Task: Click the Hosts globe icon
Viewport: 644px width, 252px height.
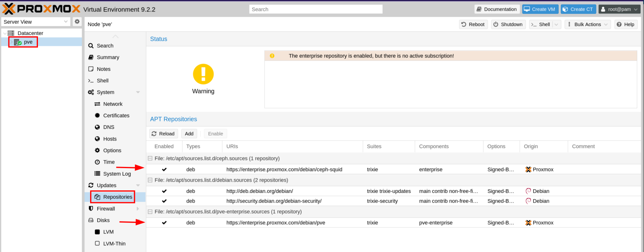Action: [x=97, y=139]
